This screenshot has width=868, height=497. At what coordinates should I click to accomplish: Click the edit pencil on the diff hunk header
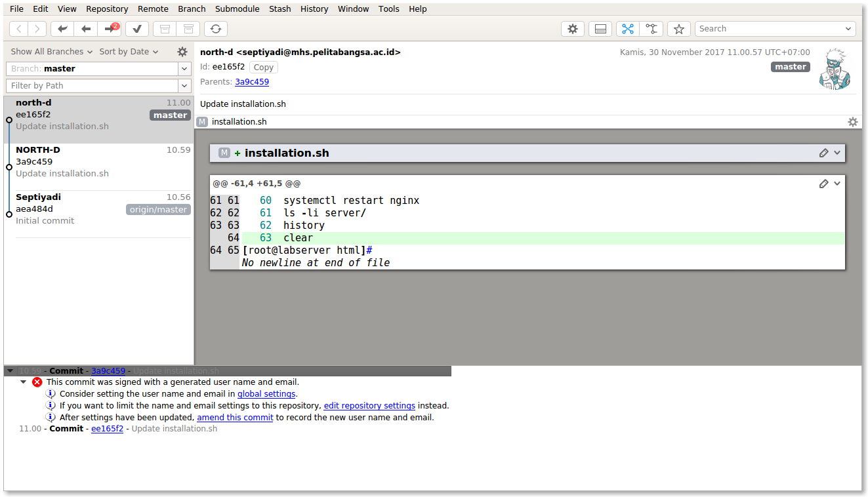click(824, 183)
